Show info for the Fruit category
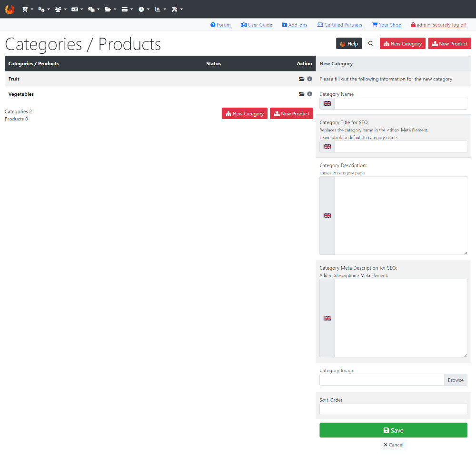 tap(310, 79)
